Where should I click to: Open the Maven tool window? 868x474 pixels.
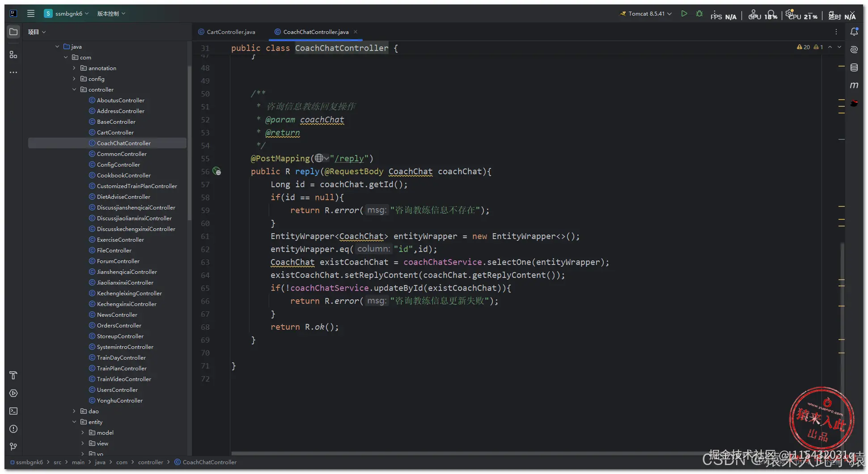tap(854, 85)
